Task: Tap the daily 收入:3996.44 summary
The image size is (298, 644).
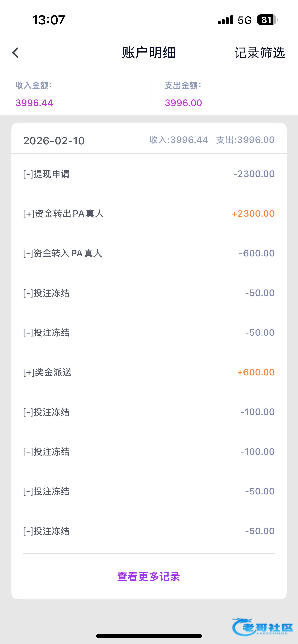Action: (179, 140)
